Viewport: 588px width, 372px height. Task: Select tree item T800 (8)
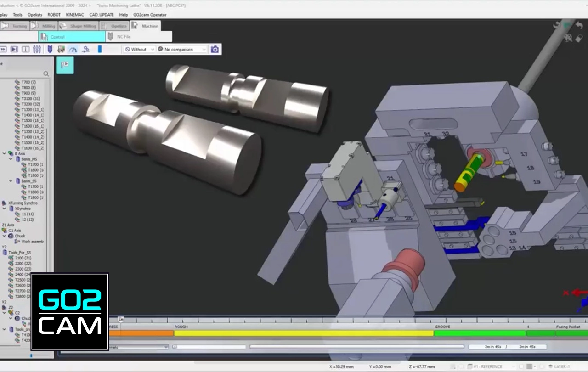click(28, 88)
